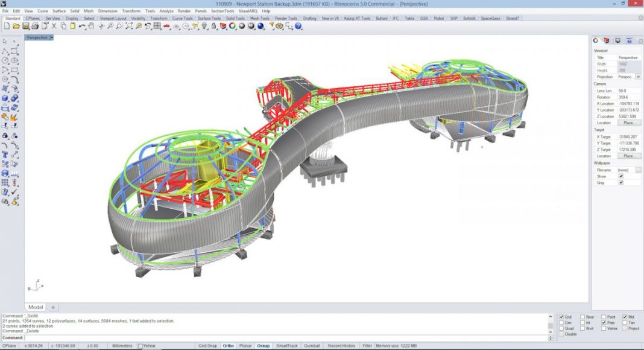Screen dimensions: 644x350
Task: Click the Print icon in toolbar
Action: [35, 26]
